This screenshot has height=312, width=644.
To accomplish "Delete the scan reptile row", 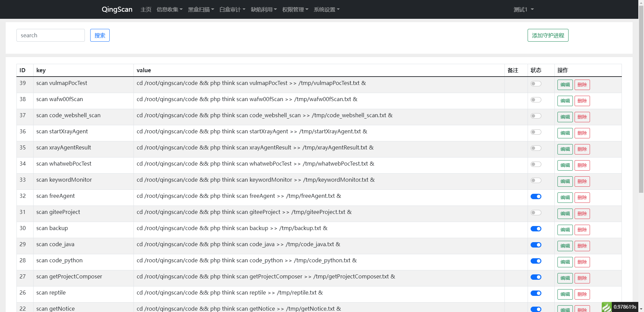I will 582,294.
